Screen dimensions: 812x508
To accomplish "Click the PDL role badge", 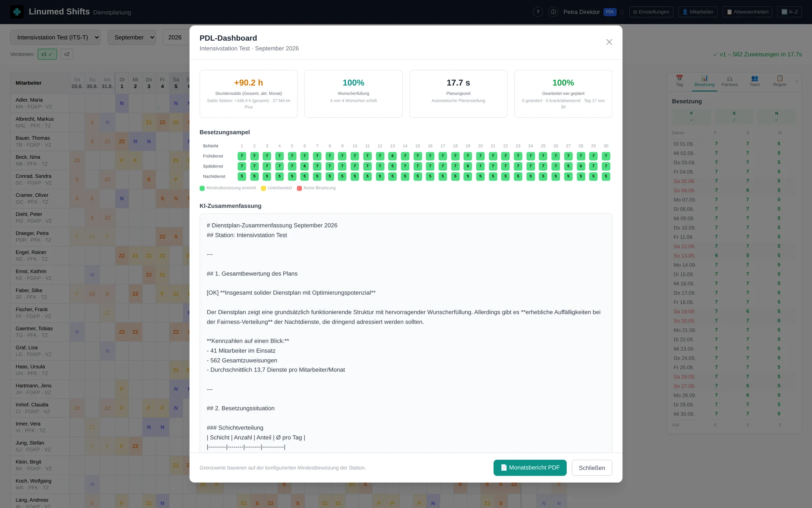I will pos(610,12).
